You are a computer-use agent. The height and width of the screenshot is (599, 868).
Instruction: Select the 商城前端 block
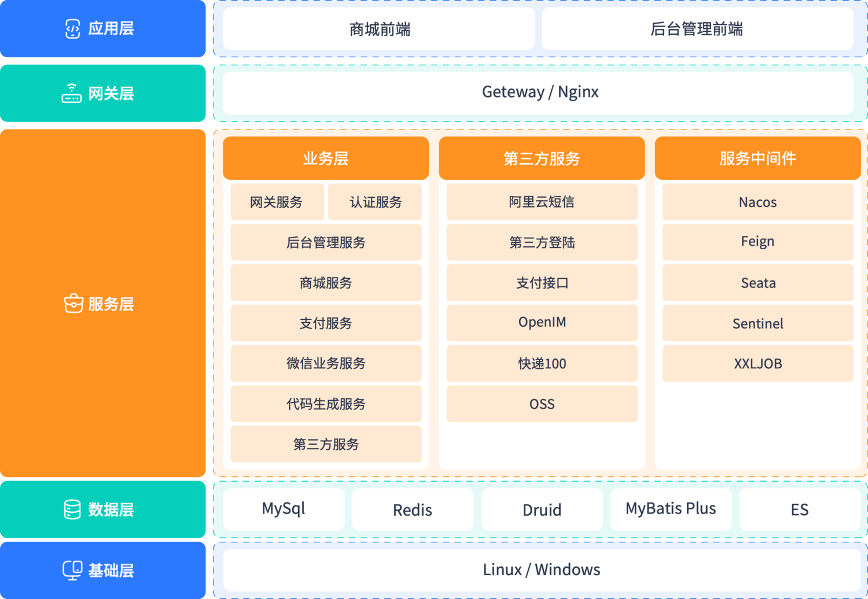click(x=378, y=29)
